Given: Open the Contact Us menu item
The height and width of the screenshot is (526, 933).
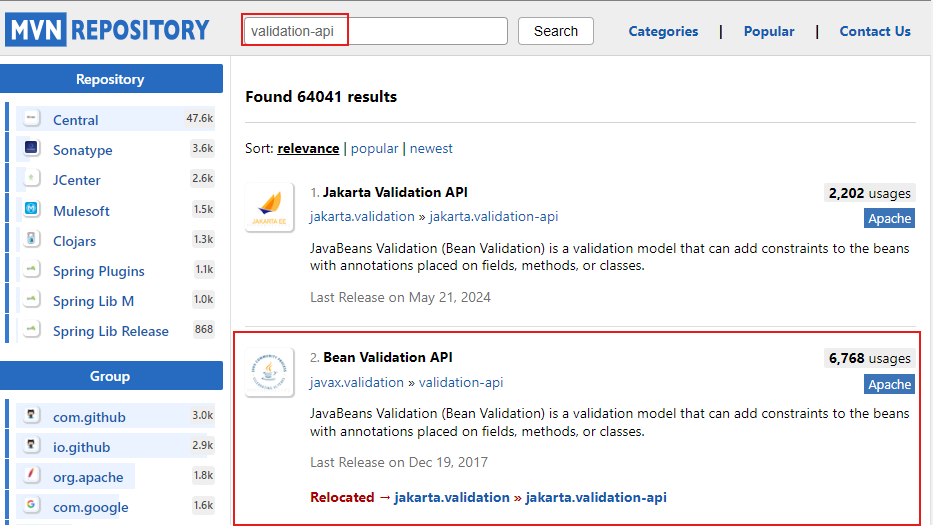Looking at the screenshot, I should pyautogui.click(x=875, y=31).
